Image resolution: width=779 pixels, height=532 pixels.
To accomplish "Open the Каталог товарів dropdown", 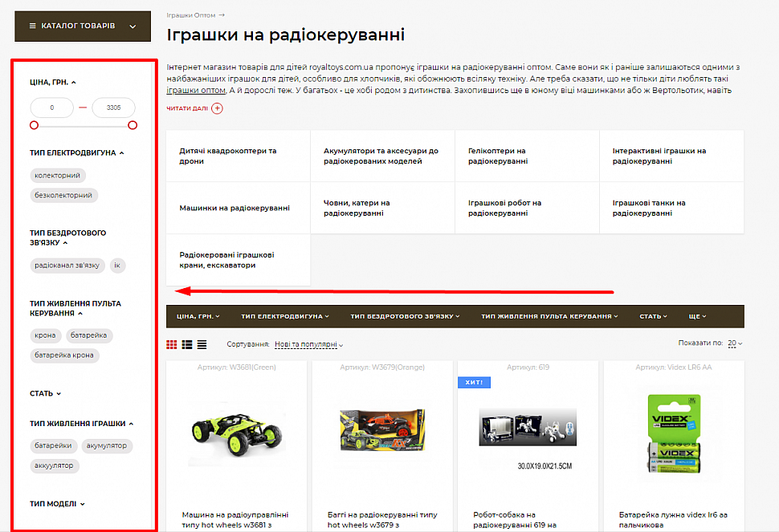I will pyautogui.click(x=83, y=26).
